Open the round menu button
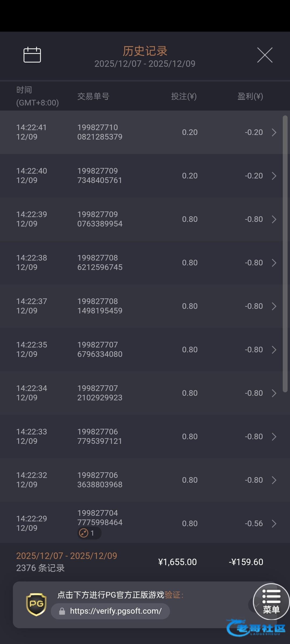The image size is (290, 644). (x=271, y=601)
